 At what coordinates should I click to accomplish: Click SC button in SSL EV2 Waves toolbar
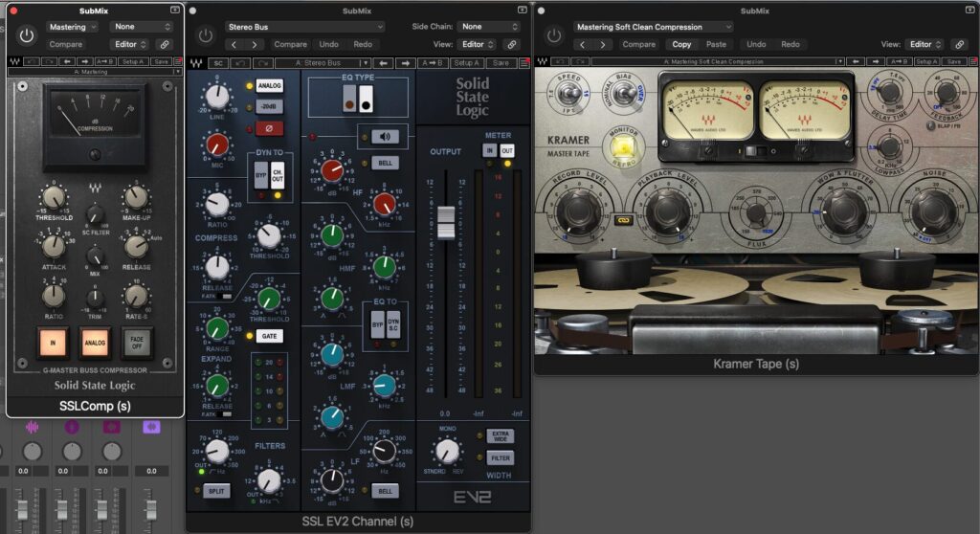(218, 63)
